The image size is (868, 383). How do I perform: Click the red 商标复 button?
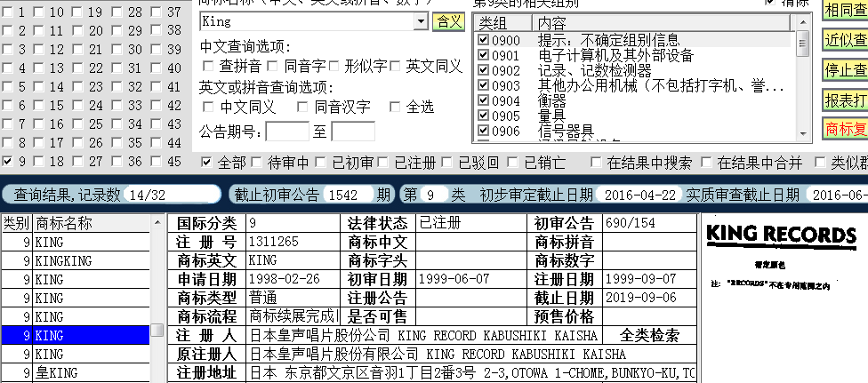point(845,129)
